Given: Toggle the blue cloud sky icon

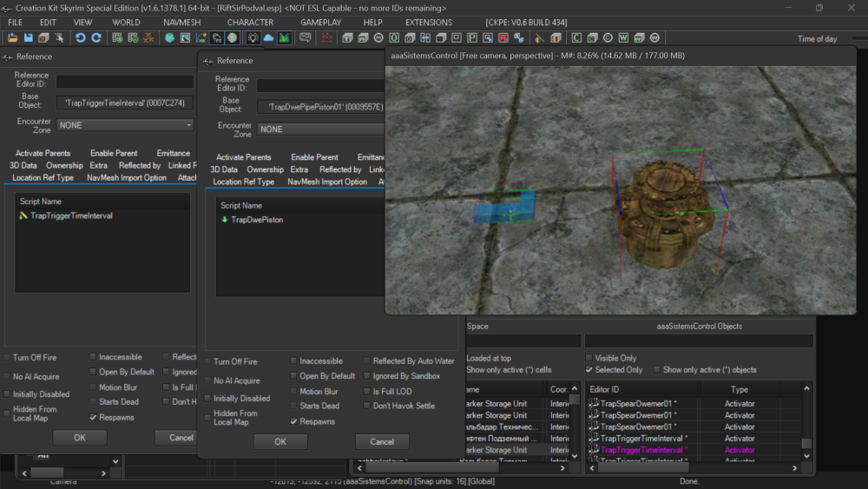Looking at the screenshot, I should pyautogui.click(x=268, y=37).
